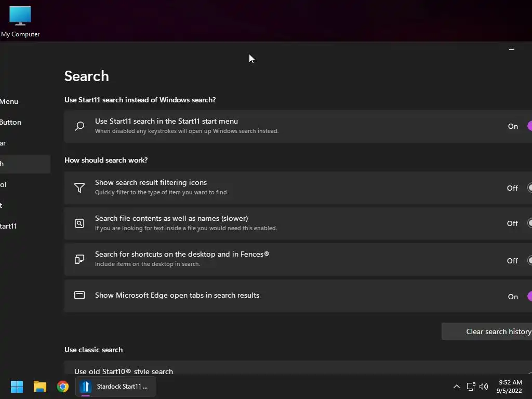Click the Edge tabs window icon
This screenshot has width=532, height=399.
(x=79, y=295)
